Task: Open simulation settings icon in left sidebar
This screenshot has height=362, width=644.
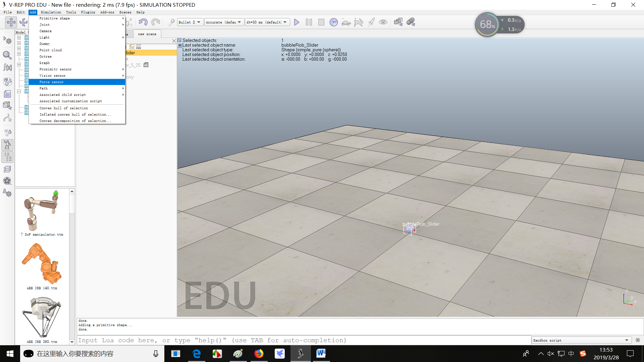Action: tap(7, 41)
